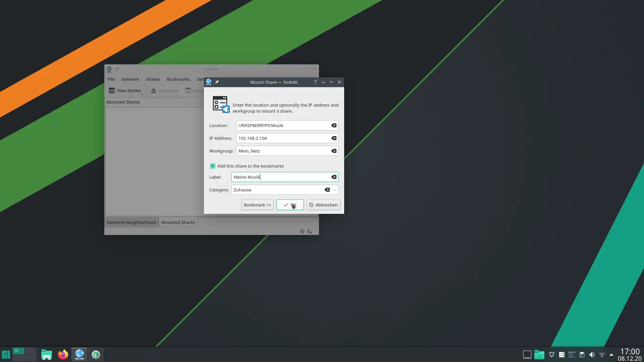Open the clipboard tray icon
The image size is (644, 362).
point(582,355)
